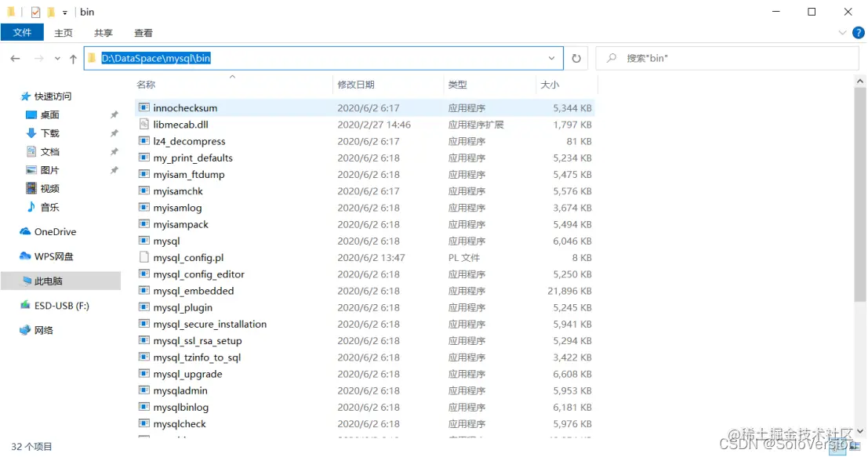
Task: Select the mysql_config_editor file name
Action: 198,274
